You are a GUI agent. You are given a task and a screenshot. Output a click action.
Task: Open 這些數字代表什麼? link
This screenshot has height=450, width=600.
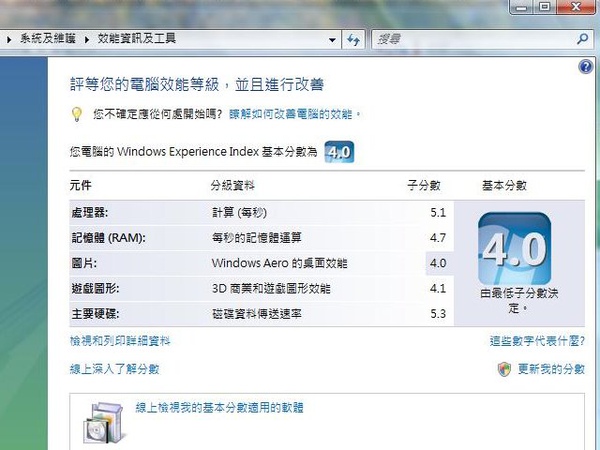coord(537,341)
